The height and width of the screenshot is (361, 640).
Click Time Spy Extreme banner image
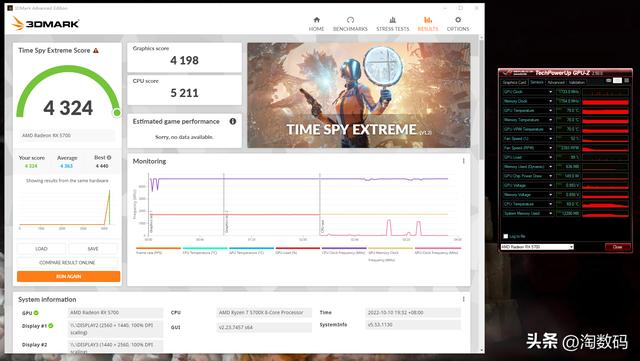click(359, 95)
